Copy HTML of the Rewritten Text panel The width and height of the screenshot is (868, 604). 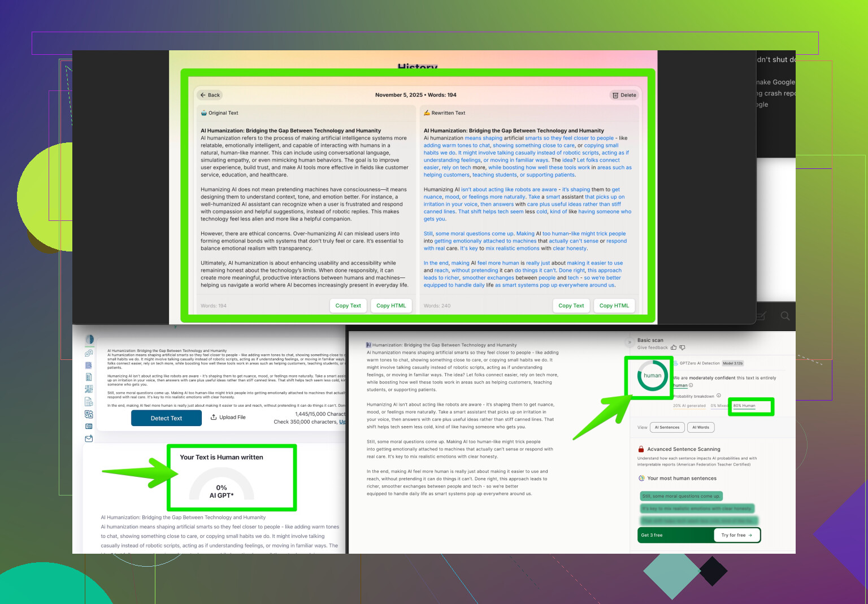click(614, 306)
